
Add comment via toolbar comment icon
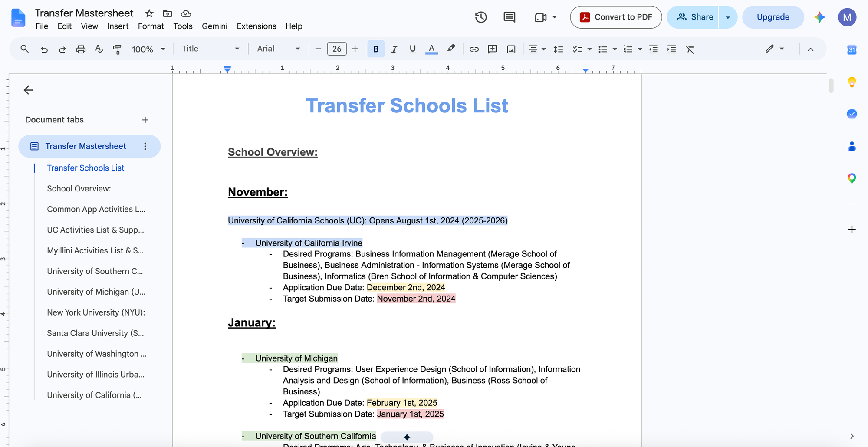(492, 49)
